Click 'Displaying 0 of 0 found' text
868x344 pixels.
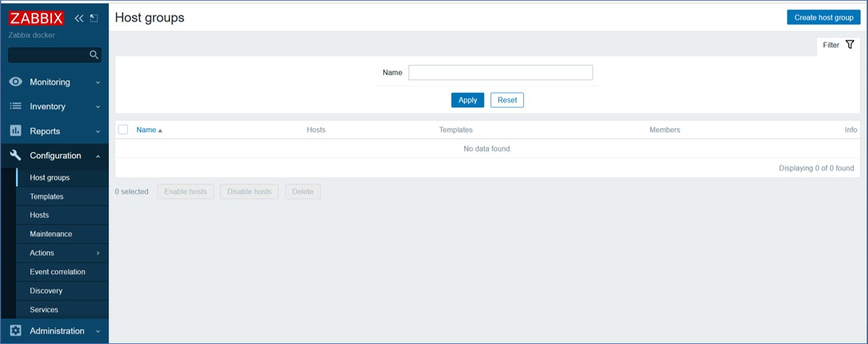[817, 169]
